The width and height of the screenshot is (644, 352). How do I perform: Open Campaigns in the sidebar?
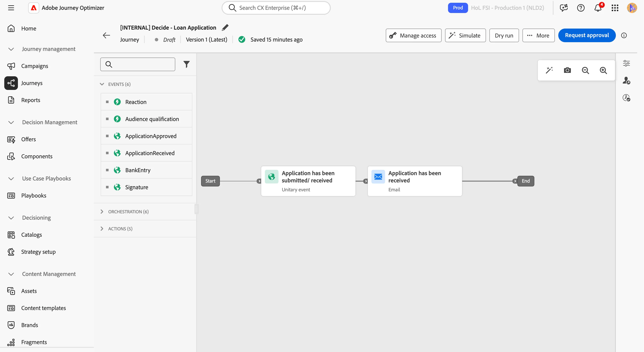35,66
